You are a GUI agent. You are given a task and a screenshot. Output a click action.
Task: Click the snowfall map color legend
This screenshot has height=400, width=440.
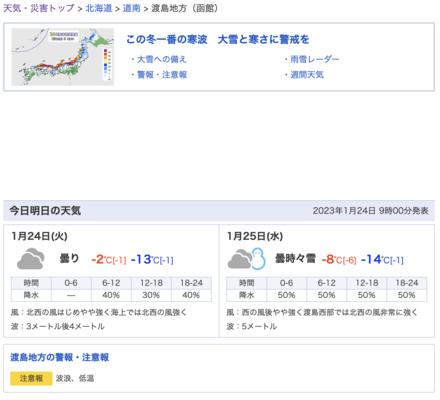coord(107,64)
